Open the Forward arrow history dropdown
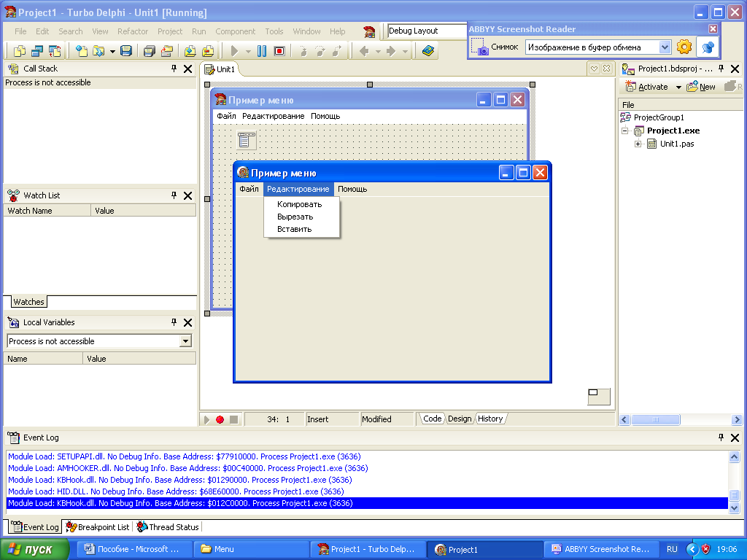Image resolution: width=747 pixels, height=560 pixels. click(404, 51)
